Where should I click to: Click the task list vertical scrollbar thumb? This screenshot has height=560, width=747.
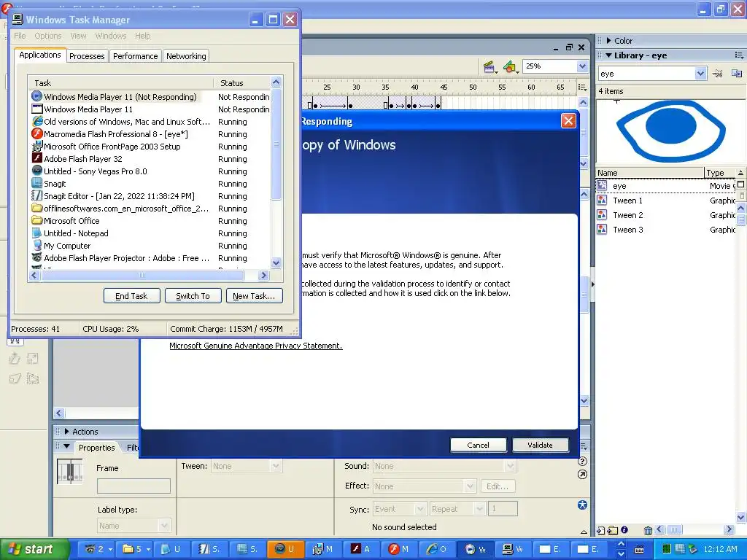coord(276,144)
